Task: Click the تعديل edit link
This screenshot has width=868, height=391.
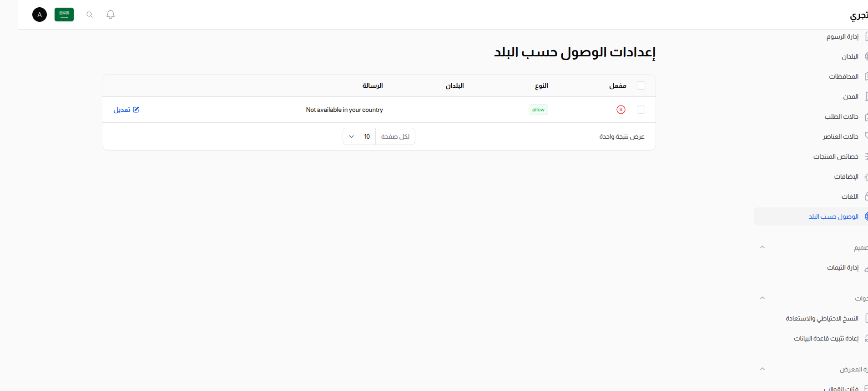Action: pos(126,110)
